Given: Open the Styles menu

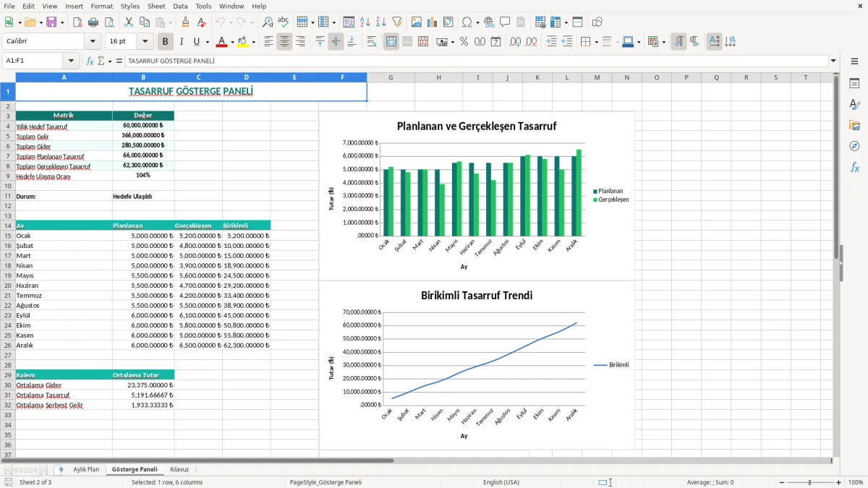Looking at the screenshot, I should (130, 6).
